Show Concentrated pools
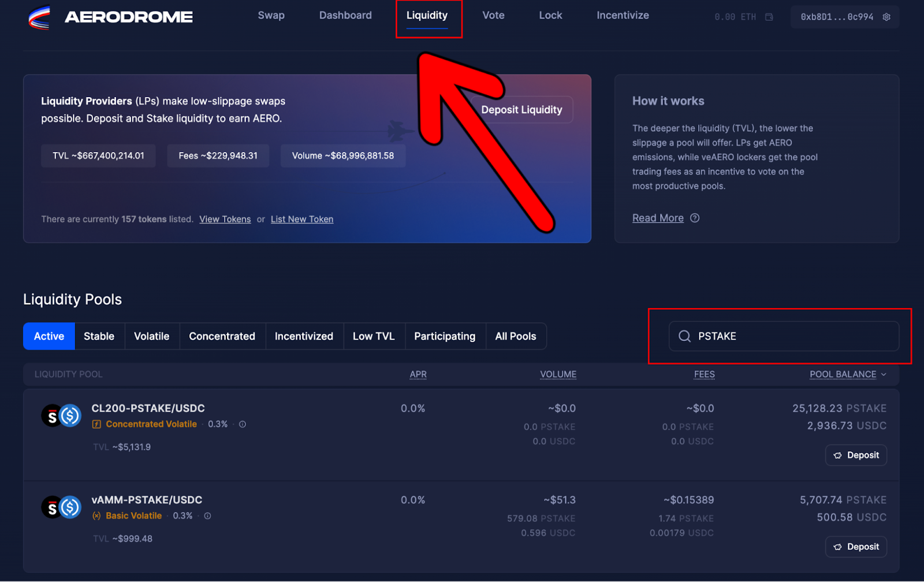Screen dimensions: 924x582 (x=222, y=336)
